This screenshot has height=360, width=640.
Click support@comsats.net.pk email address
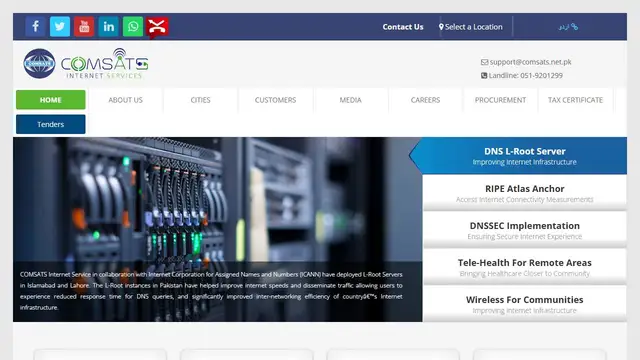(531, 62)
